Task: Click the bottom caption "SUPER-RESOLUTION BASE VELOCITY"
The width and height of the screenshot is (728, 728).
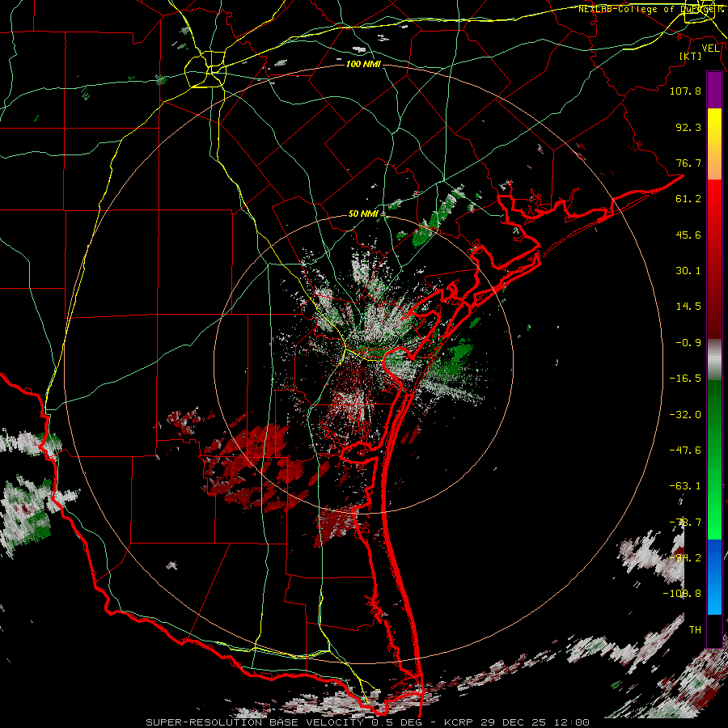Action: (255, 722)
